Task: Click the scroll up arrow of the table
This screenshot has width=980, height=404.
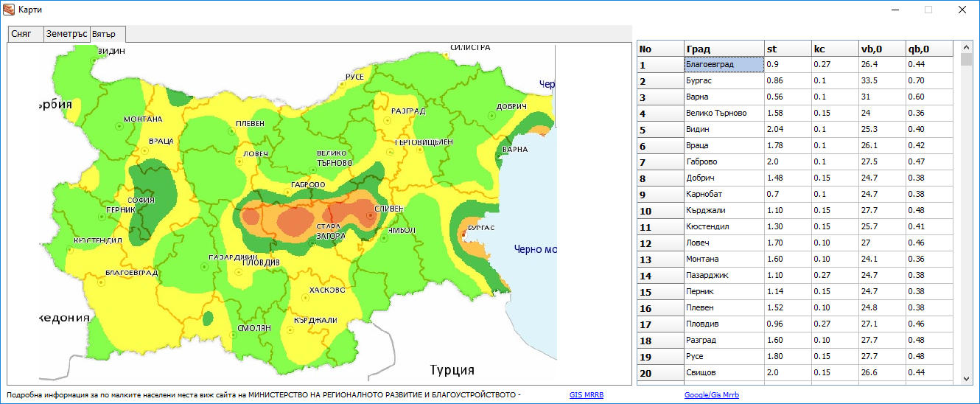Action: point(967,46)
